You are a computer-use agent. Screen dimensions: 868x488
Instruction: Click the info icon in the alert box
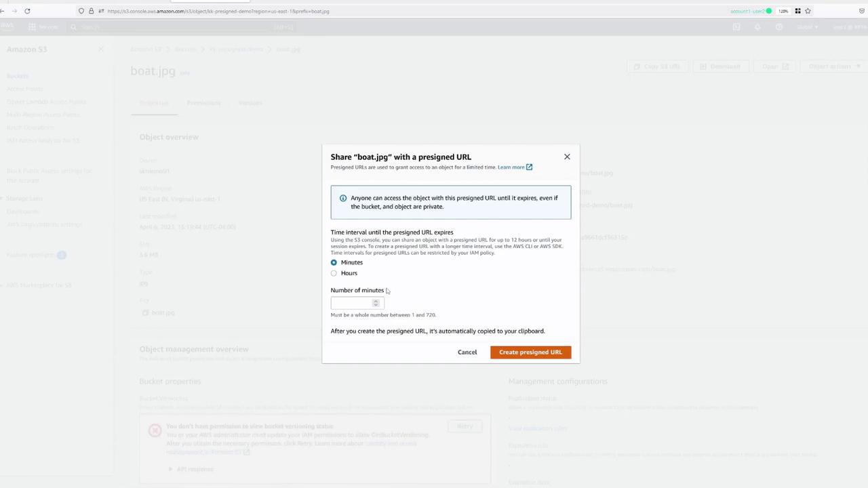tap(343, 198)
